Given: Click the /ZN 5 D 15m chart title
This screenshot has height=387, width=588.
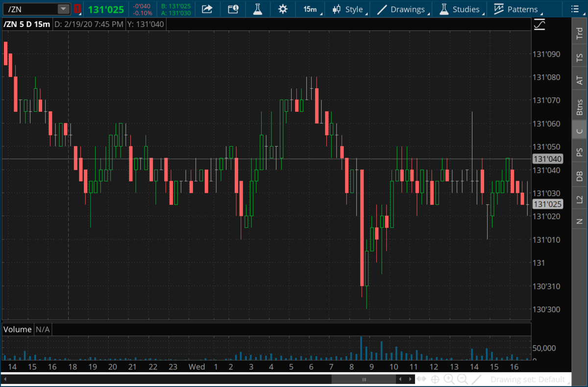Looking at the screenshot, I should (26, 24).
